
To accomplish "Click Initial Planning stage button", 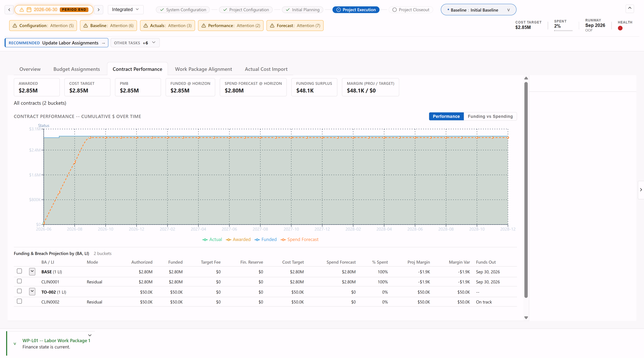I will tap(303, 10).
